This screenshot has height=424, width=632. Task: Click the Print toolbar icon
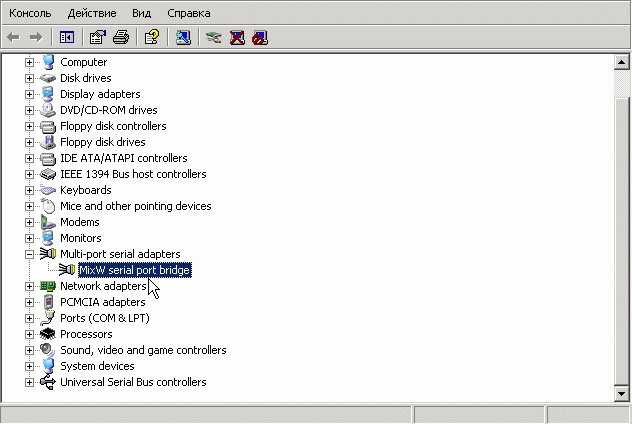coord(121,38)
